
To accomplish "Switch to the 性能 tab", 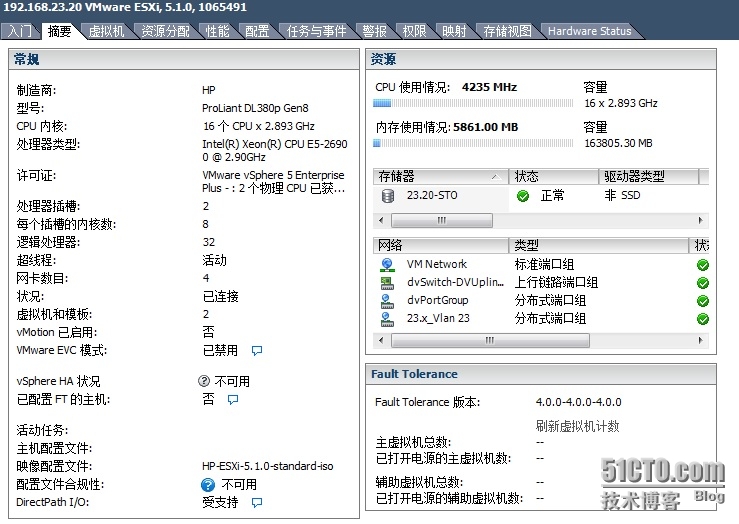I will [x=217, y=31].
